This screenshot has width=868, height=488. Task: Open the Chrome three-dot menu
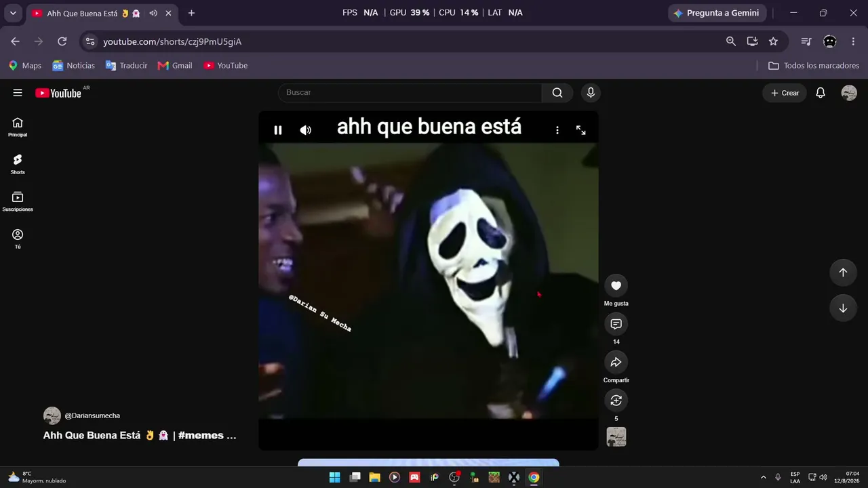[853, 41]
